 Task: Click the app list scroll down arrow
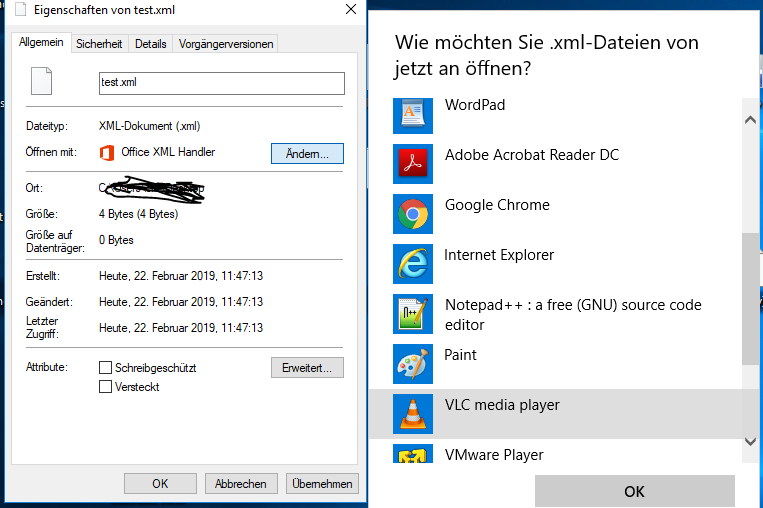[x=750, y=442]
